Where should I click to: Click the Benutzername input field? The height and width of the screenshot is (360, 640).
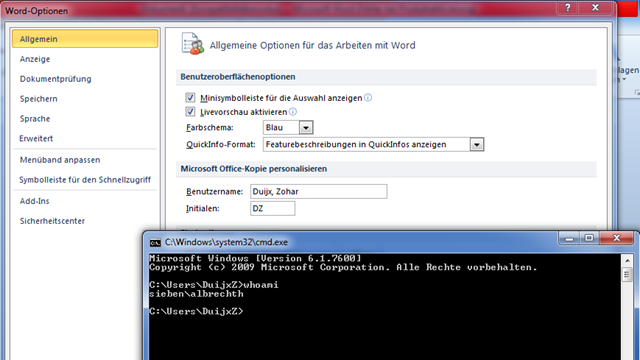click(x=318, y=191)
